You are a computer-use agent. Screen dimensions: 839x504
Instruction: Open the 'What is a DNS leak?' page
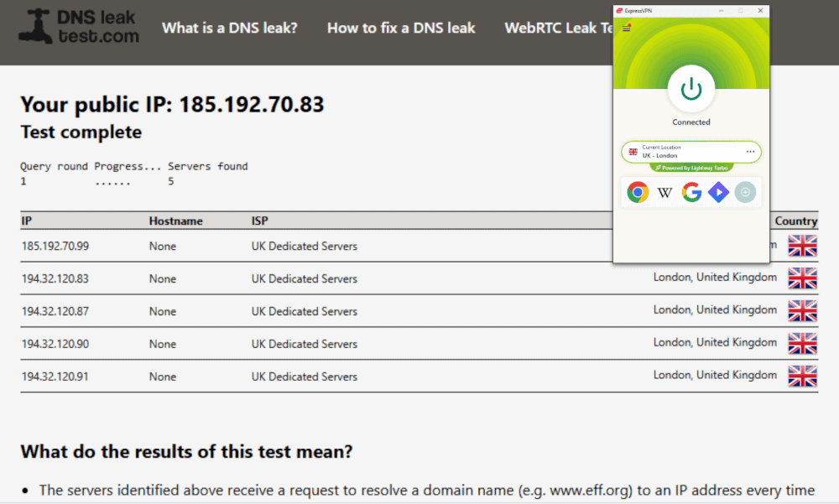230,28
